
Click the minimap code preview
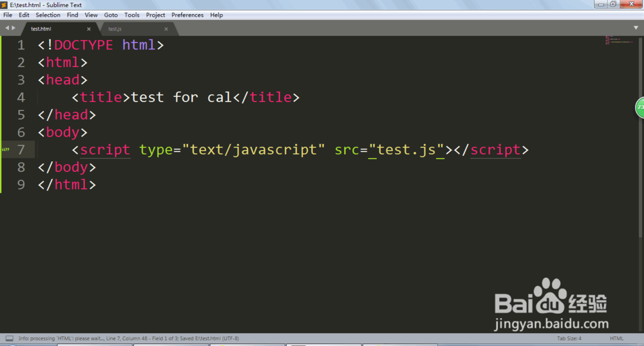[x=619, y=40]
